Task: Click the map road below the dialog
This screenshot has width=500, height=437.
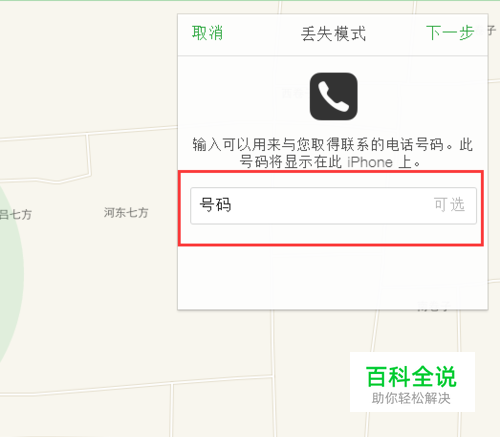Action: point(273,343)
